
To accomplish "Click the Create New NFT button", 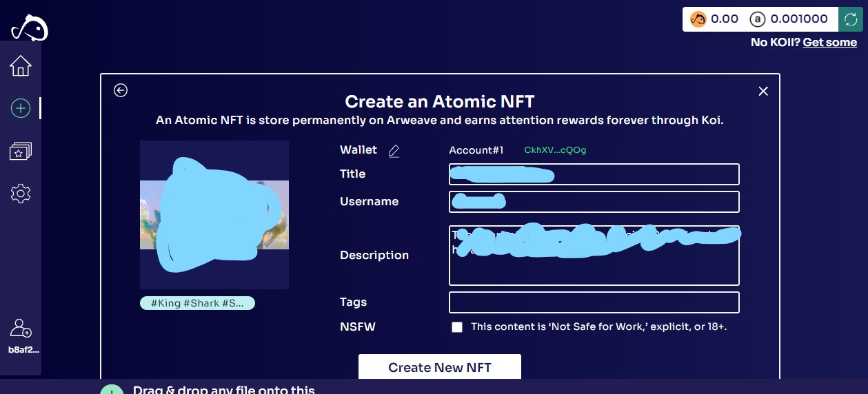I will click(440, 367).
